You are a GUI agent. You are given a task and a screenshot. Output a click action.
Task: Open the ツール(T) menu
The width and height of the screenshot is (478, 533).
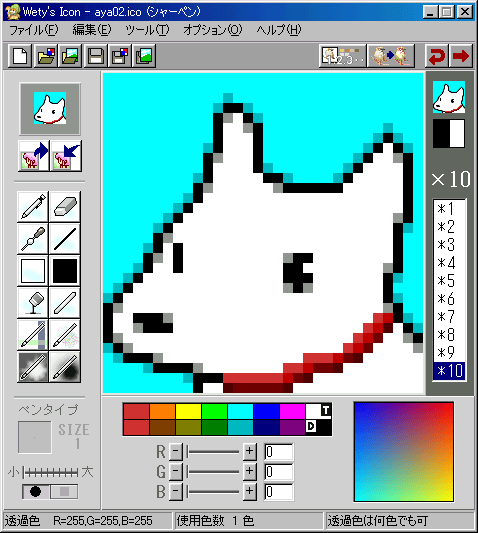(147, 30)
